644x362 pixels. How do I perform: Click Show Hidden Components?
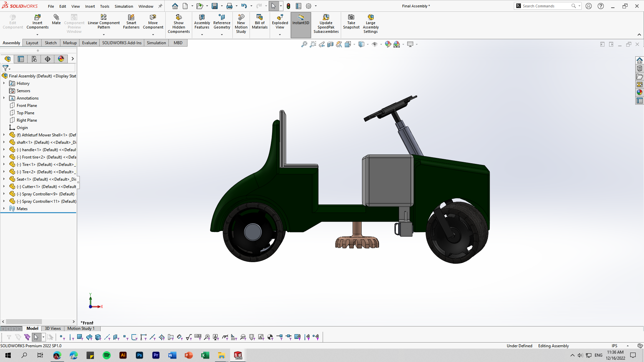click(179, 23)
